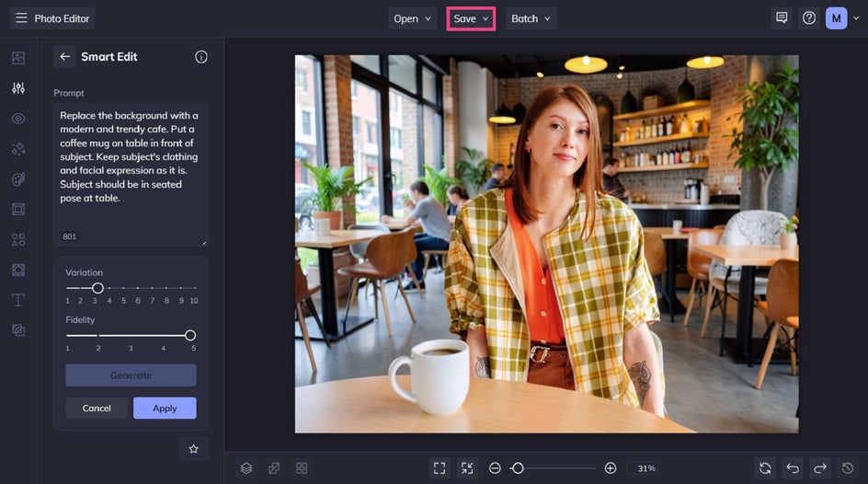Open the hamburger main menu

pyautogui.click(x=21, y=18)
